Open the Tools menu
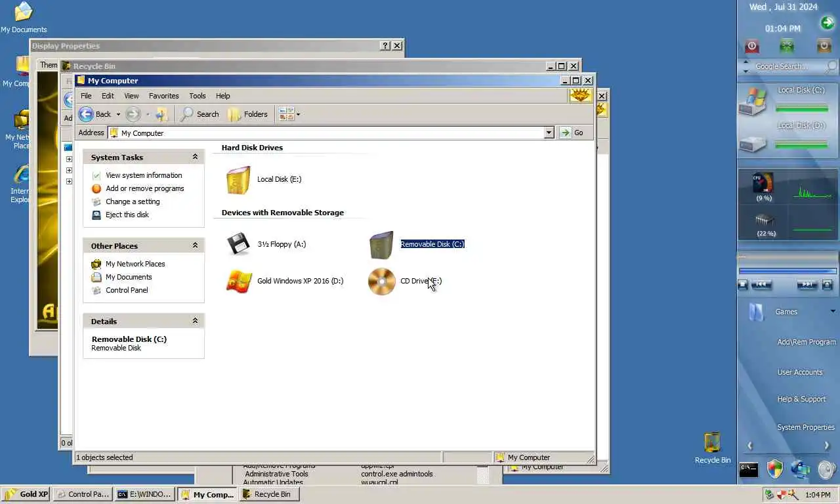Screen dimensions: 840x504 (x=197, y=96)
